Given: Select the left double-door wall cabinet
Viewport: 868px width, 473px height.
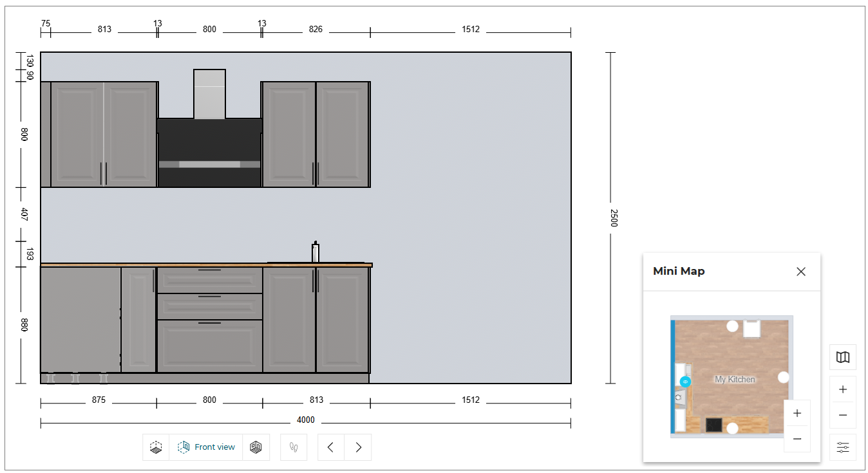Looking at the screenshot, I should 100,132.
